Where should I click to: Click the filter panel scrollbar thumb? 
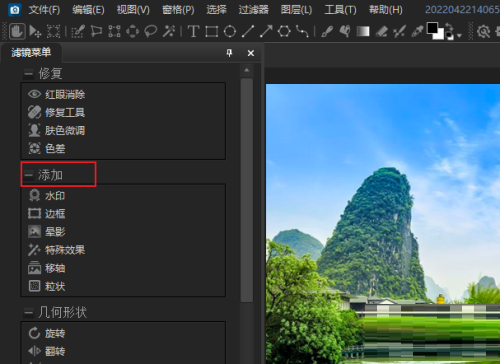[247, 190]
